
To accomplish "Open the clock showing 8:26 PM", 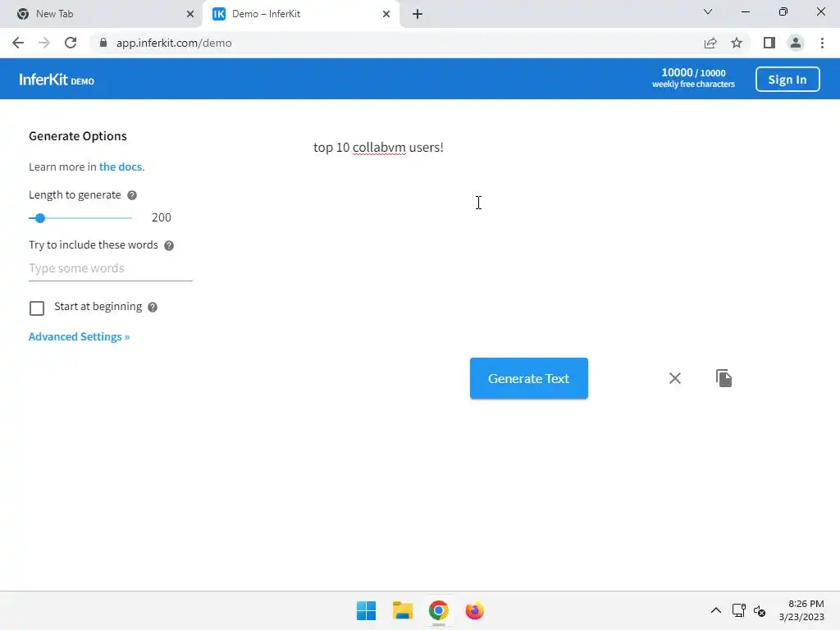I will point(801,610).
